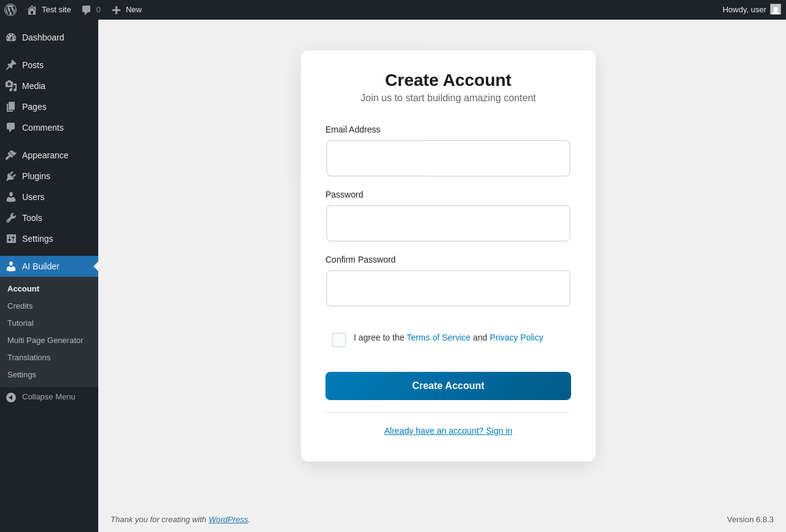Image resolution: width=786 pixels, height=532 pixels.
Task: Go to the Translations submenu item
Action: tap(29, 357)
